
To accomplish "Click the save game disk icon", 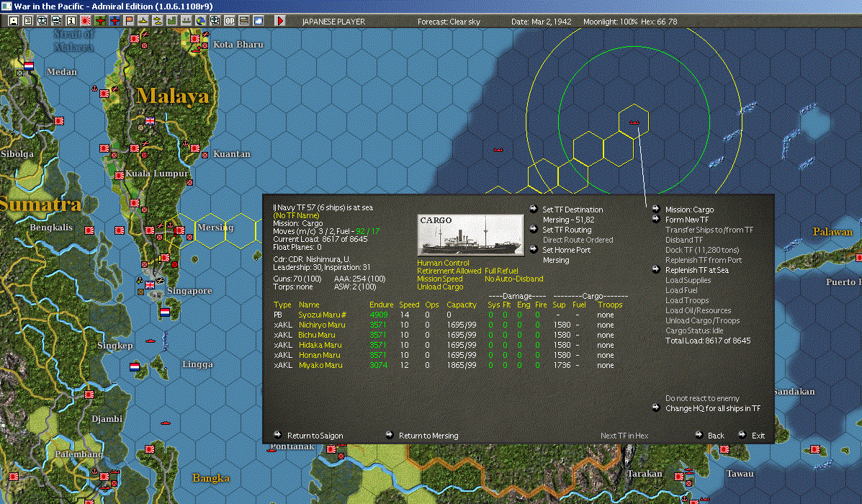I will pos(14,21).
